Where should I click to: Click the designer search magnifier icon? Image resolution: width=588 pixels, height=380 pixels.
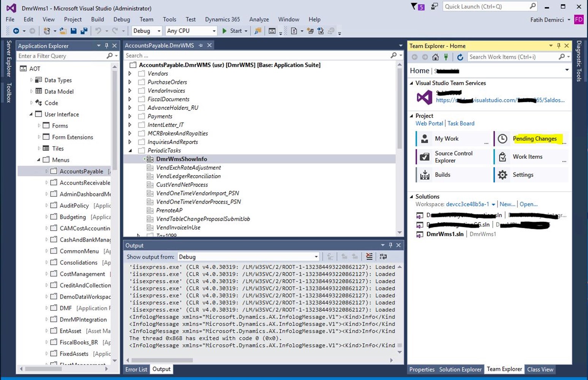point(394,55)
